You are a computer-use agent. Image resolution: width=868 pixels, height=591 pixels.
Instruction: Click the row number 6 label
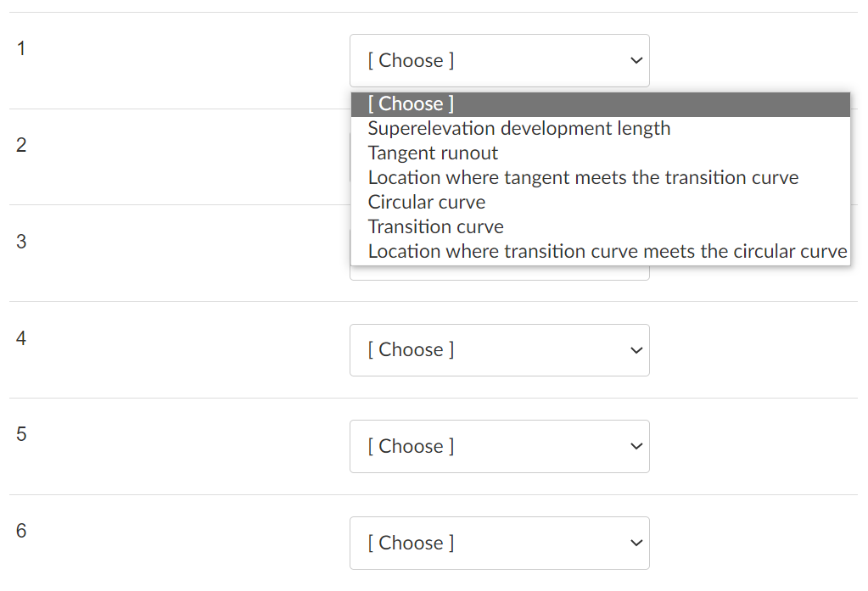(21, 532)
